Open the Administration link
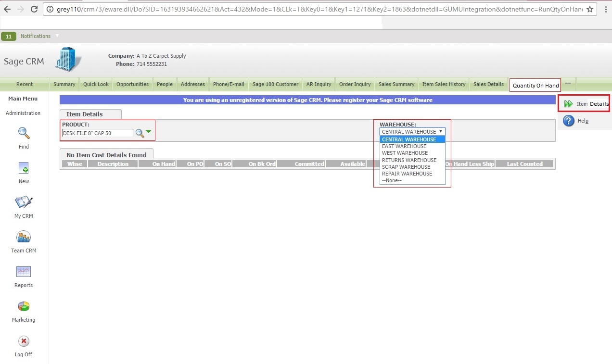This screenshot has height=364, width=612. click(23, 113)
